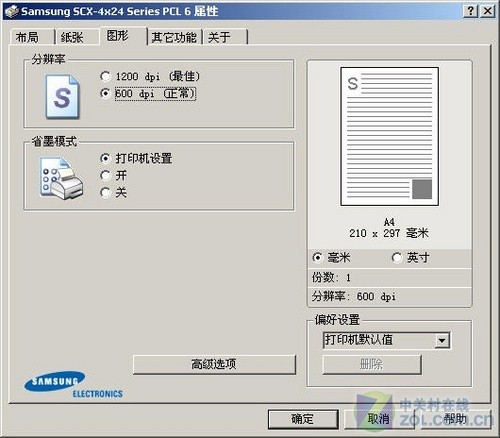Image resolution: width=500 pixels, height=438 pixels.
Task: Open the 关于 tab
Action: click(x=225, y=37)
